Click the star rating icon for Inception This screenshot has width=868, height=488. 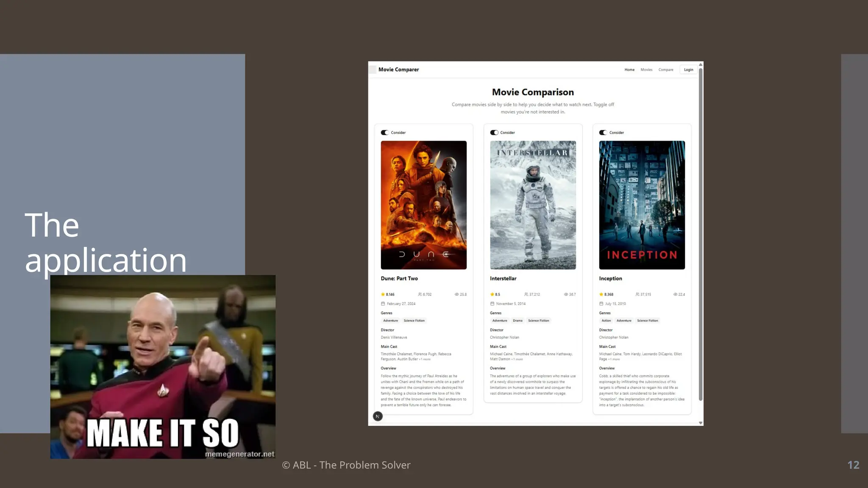coord(601,294)
